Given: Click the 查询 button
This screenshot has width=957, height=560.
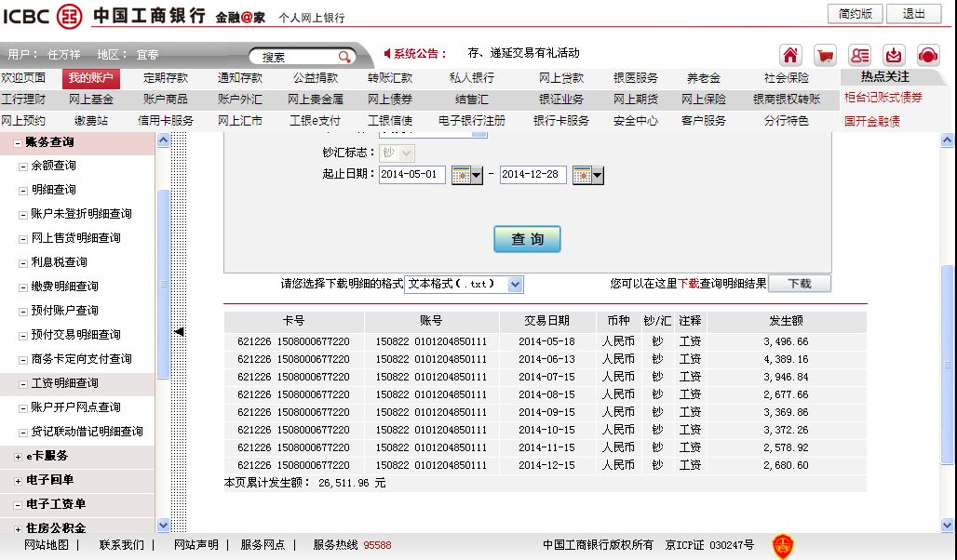Looking at the screenshot, I should (x=527, y=239).
